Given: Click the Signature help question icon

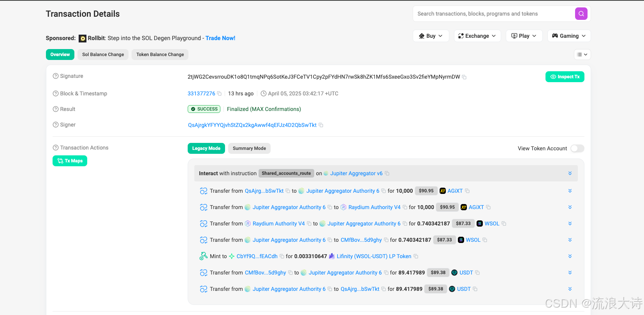Looking at the screenshot, I should pyautogui.click(x=55, y=76).
